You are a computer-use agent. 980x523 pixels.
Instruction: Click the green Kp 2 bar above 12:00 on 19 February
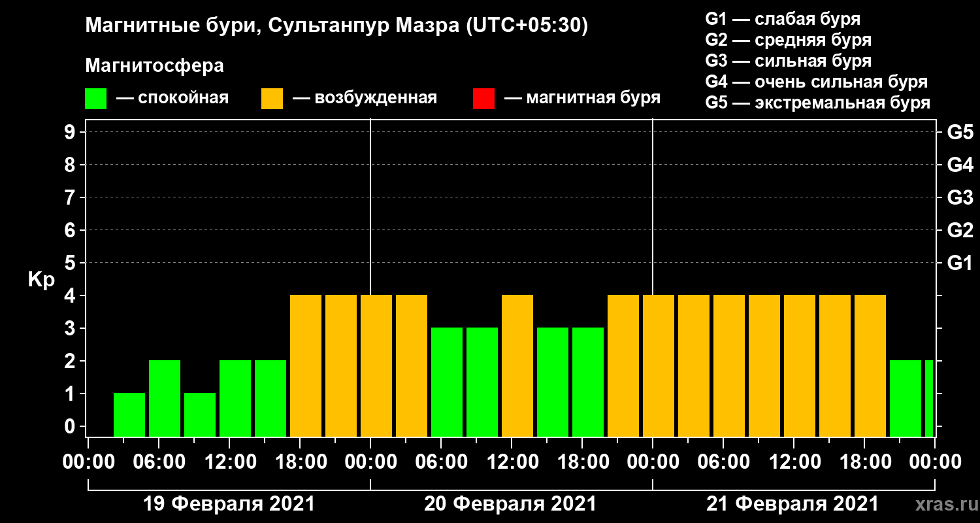[235, 398]
